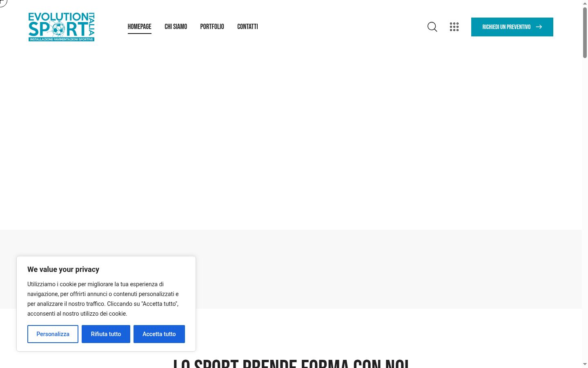The image size is (588, 368).
Task: Open the Chi Siamo menu item
Action: [x=176, y=27]
